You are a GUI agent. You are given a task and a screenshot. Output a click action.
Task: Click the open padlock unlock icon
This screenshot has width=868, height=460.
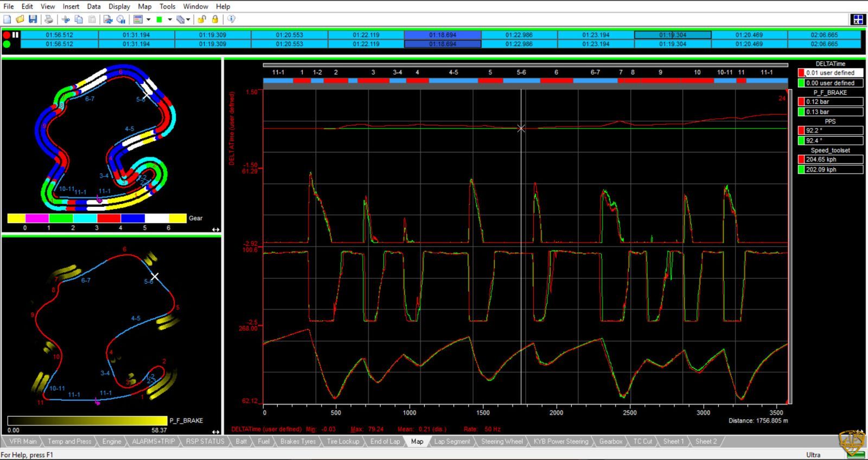click(202, 20)
